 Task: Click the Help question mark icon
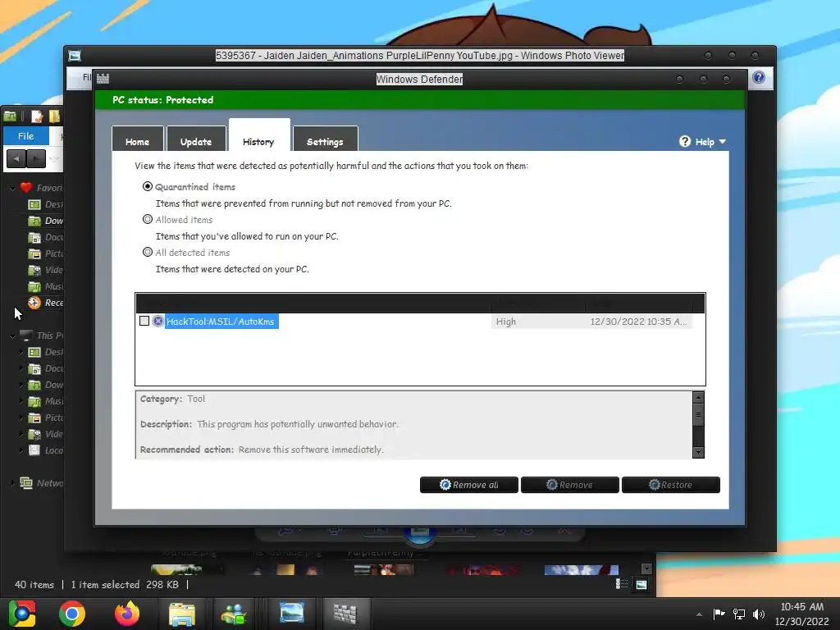[685, 141]
